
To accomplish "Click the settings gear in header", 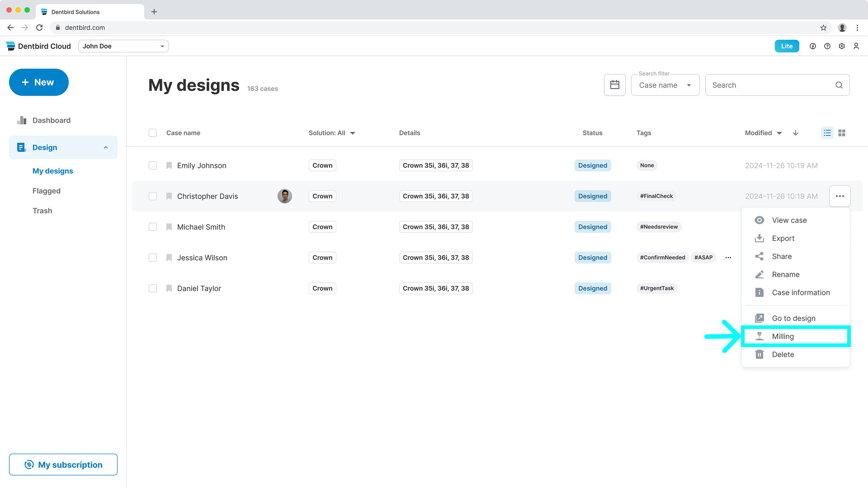I will point(841,46).
